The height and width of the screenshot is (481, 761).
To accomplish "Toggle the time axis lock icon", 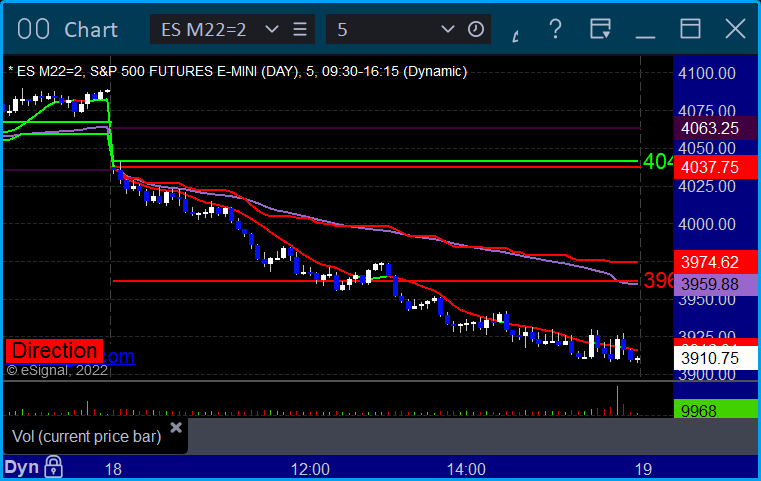I will pos(53,466).
